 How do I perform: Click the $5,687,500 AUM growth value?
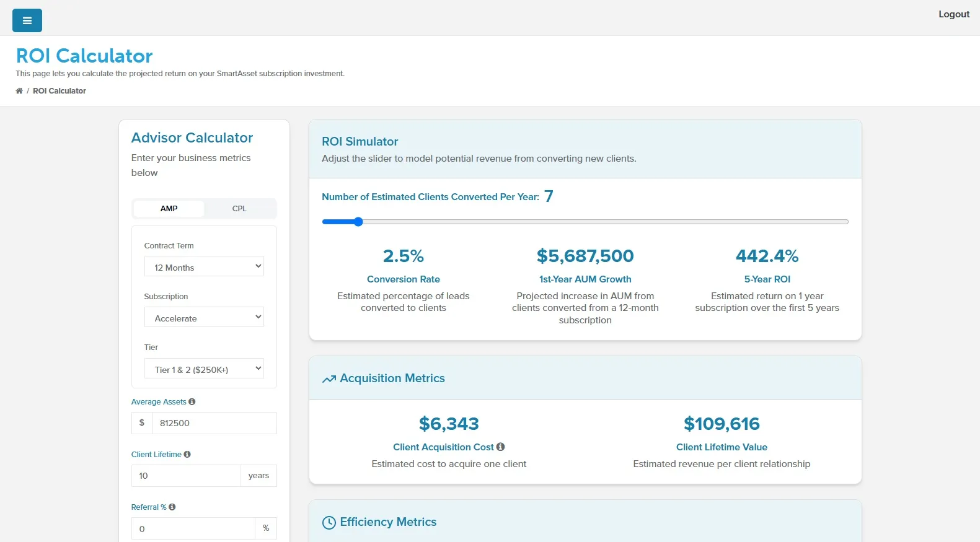(585, 256)
